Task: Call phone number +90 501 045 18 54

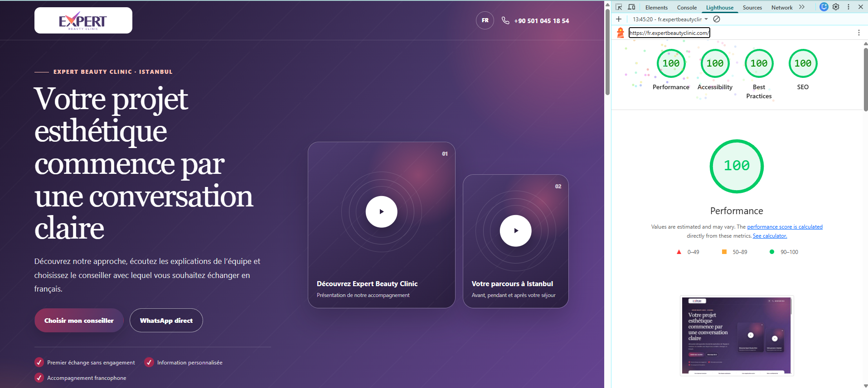Action: click(x=542, y=21)
